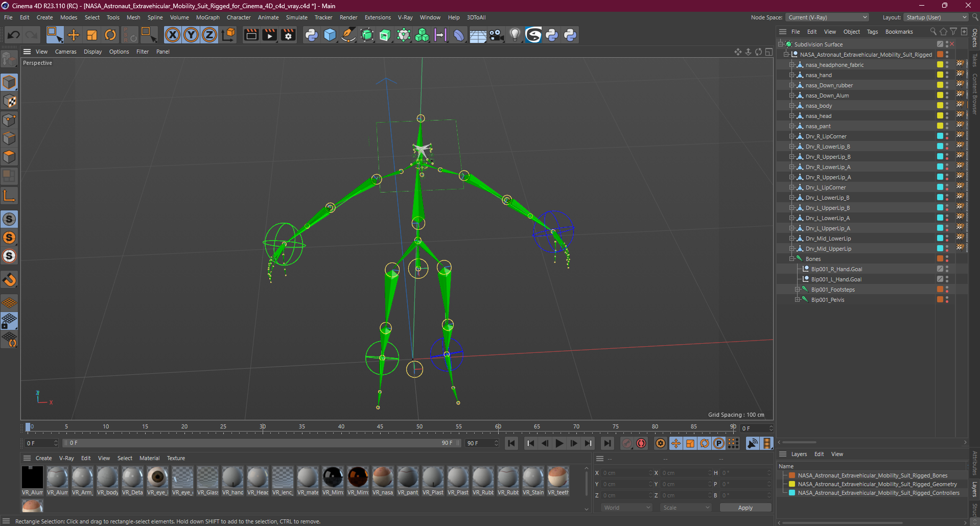Screen dimensions: 980x526
Task: Open the Scale mode dropdown
Action: 686,508
